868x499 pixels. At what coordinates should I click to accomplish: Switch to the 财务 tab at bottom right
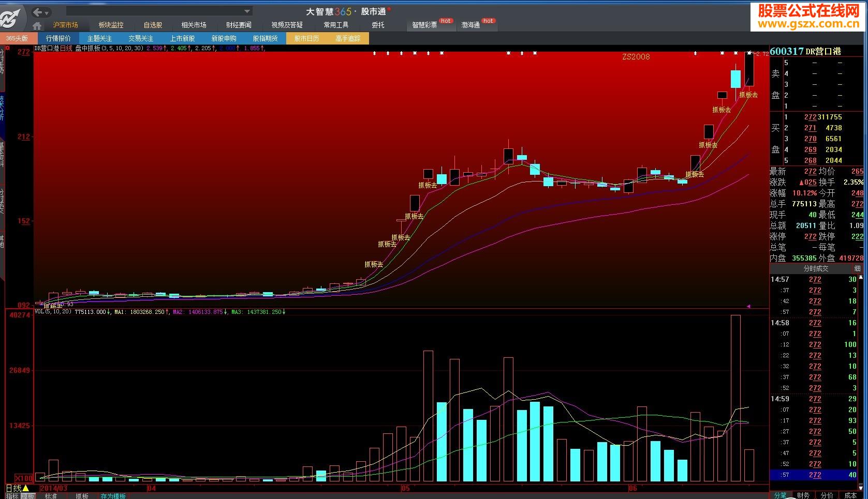(x=803, y=495)
